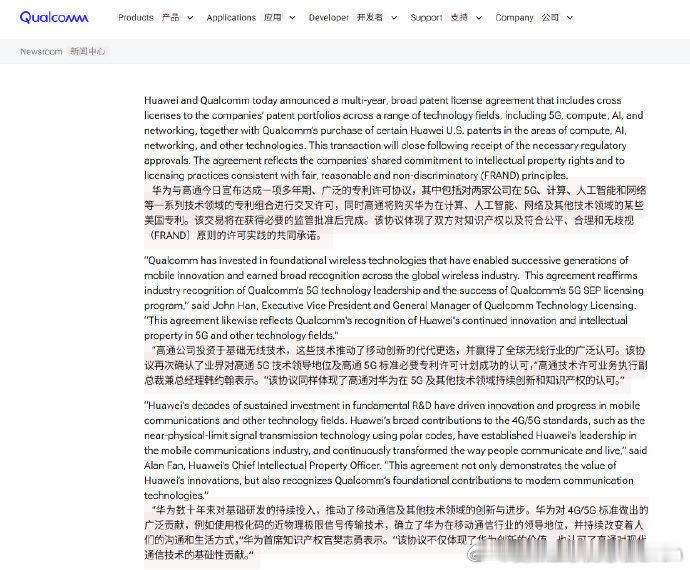Viewport: 690px width, 570px height.
Task: Click quote starting 'Qualcomm has invested in foundational'
Action: pyautogui.click(x=394, y=298)
